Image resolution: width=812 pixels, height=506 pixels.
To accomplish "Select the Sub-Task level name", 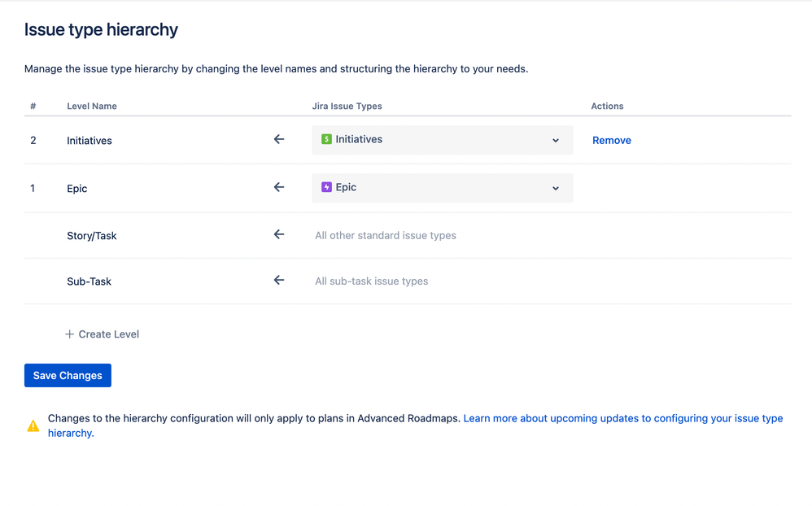I will pos(89,281).
